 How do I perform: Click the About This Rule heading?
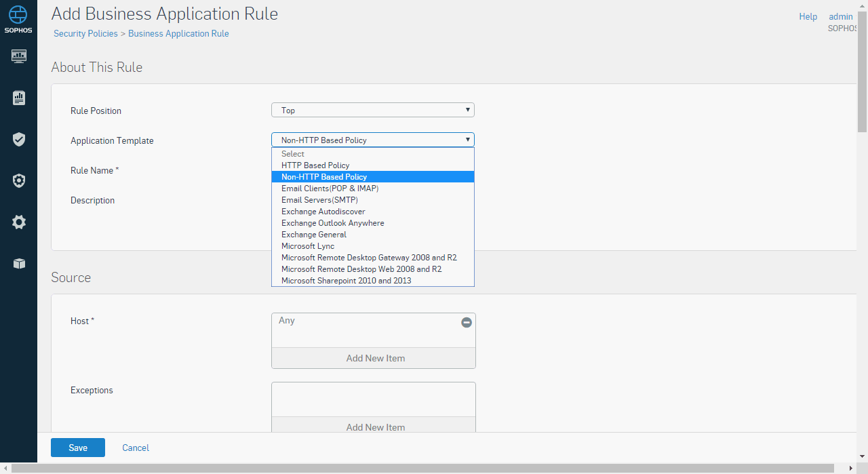[x=97, y=67]
